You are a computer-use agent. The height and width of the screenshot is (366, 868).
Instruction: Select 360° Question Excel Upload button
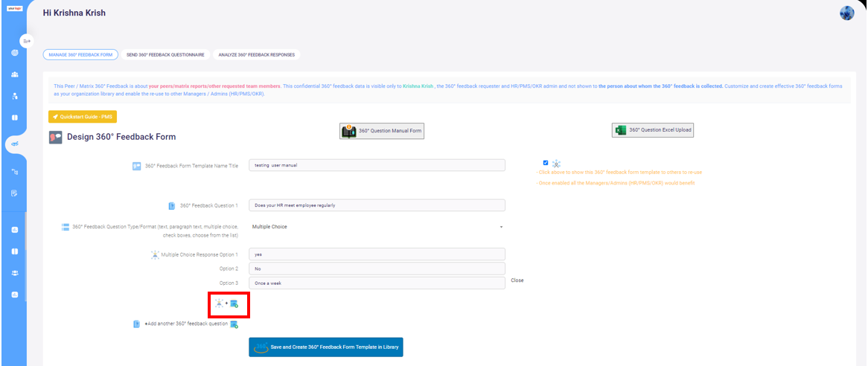[653, 130]
